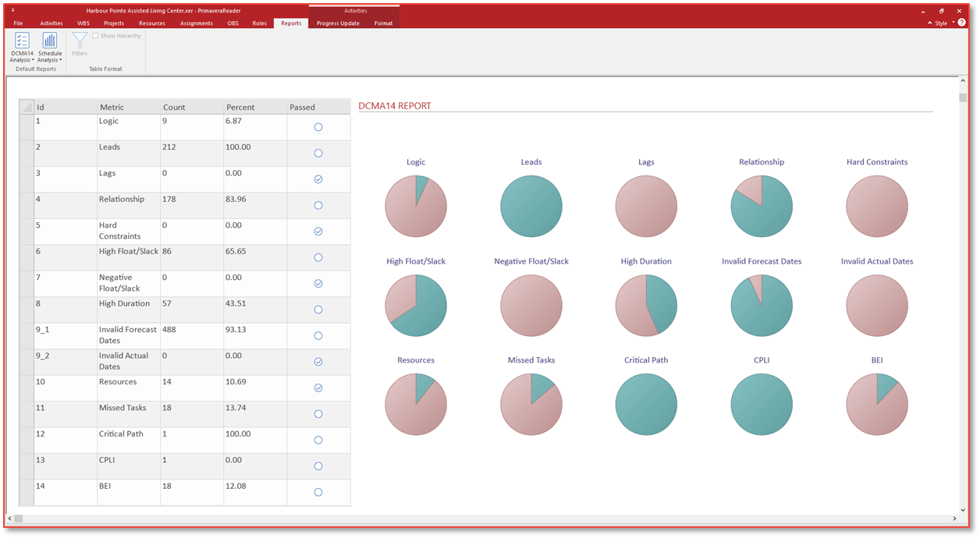Select the Reports tab
980x538 pixels.
pos(291,23)
